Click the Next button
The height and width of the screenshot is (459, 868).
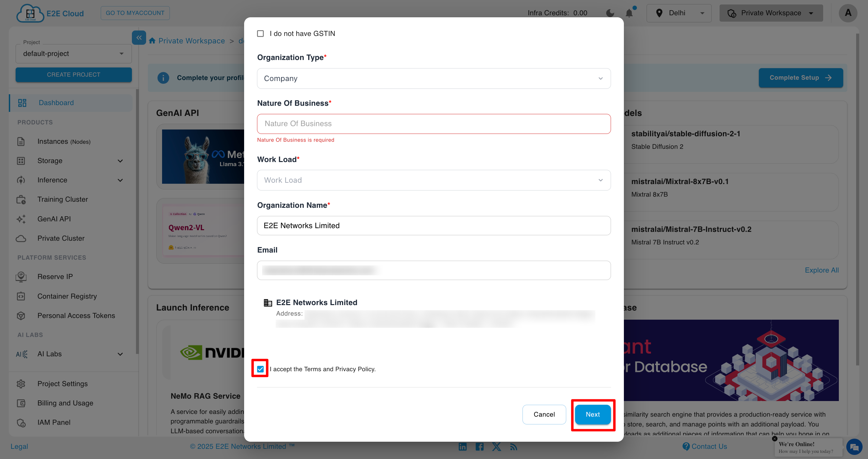click(x=593, y=414)
